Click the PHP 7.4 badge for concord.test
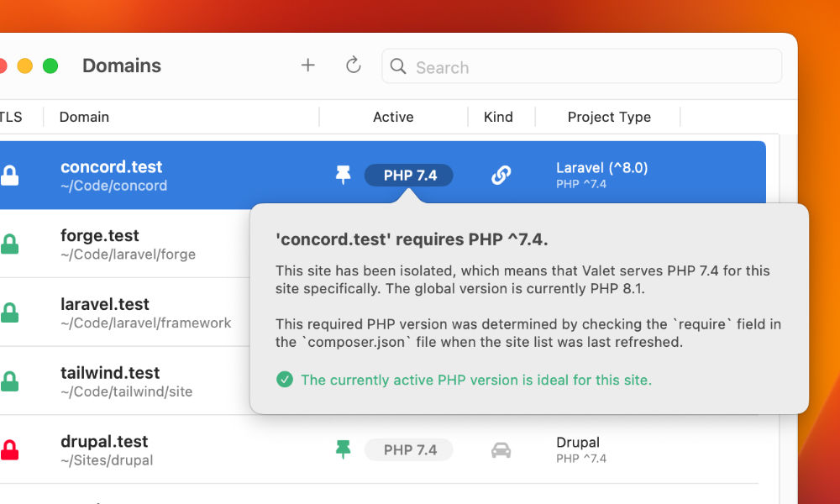The height and width of the screenshot is (504, 840). (409, 176)
